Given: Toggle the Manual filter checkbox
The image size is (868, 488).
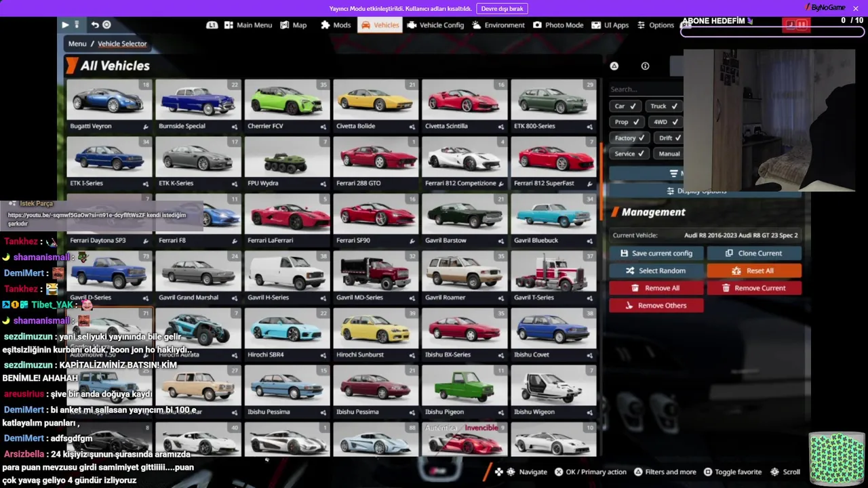Looking at the screenshot, I should click(x=668, y=154).
